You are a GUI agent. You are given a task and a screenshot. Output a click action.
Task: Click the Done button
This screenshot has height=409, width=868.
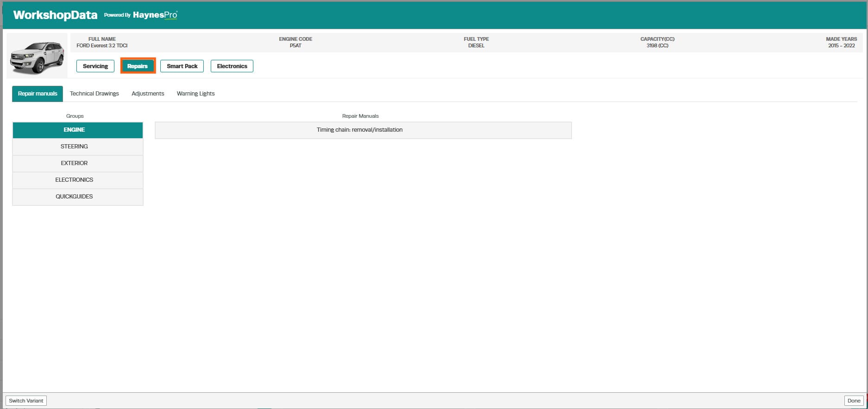coord(854,401)
